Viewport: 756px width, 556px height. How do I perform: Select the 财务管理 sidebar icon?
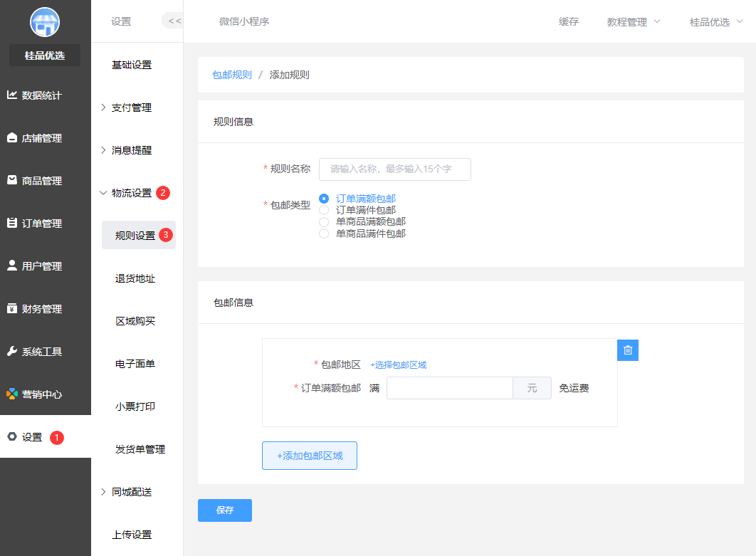click(45, 308)
